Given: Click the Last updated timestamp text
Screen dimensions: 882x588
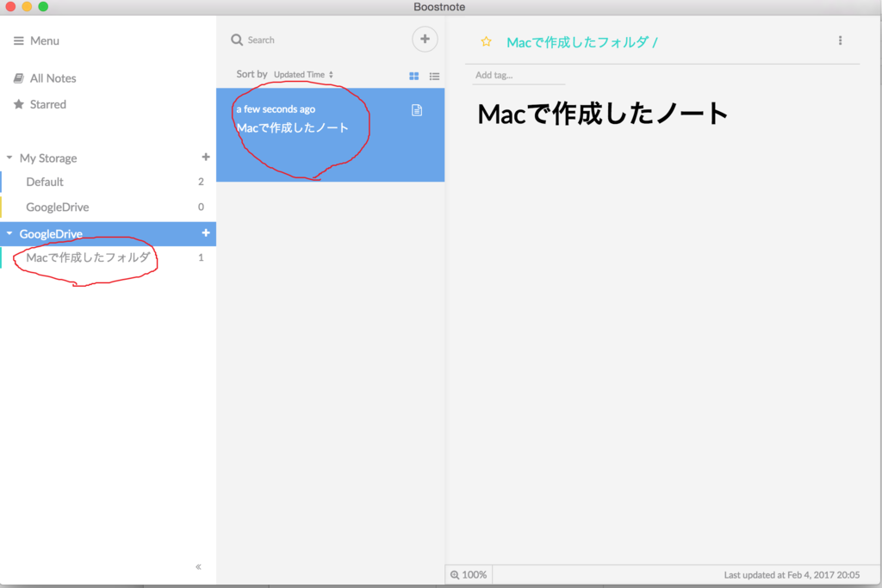Looking at the screenshot, I should [x=792, y=575].
